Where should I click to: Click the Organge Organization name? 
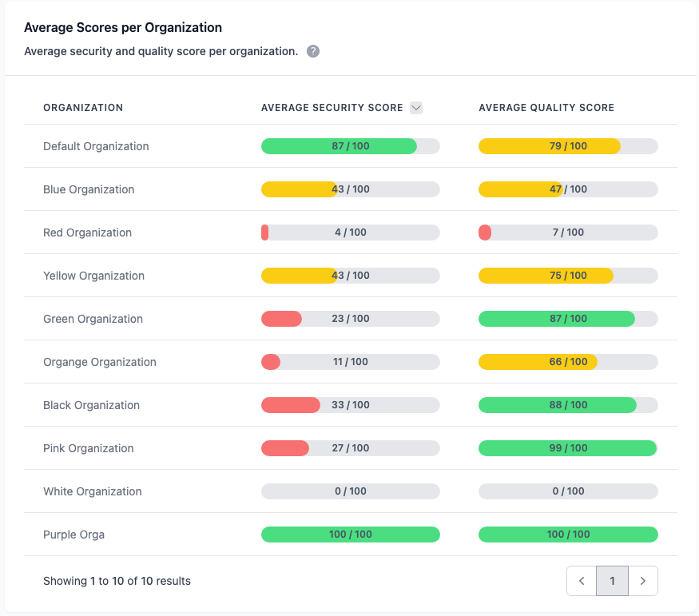(x=99, y=362)
